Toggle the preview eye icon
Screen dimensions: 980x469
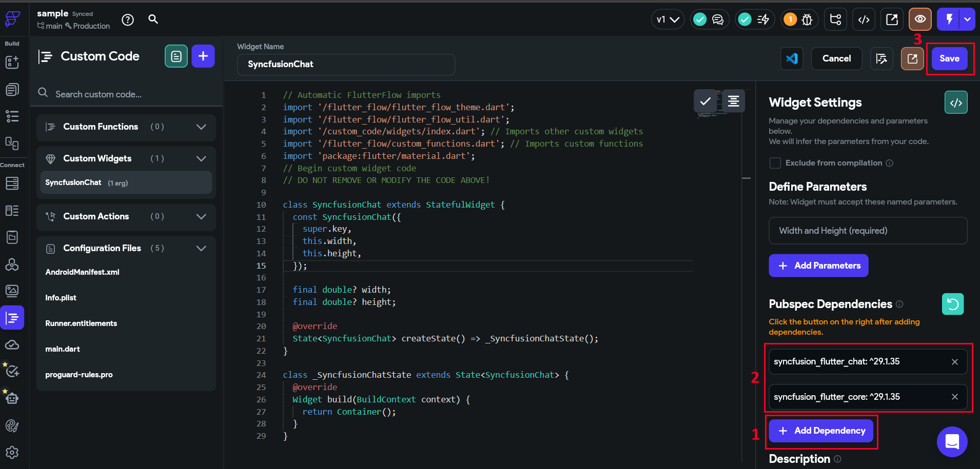(919, 19)
